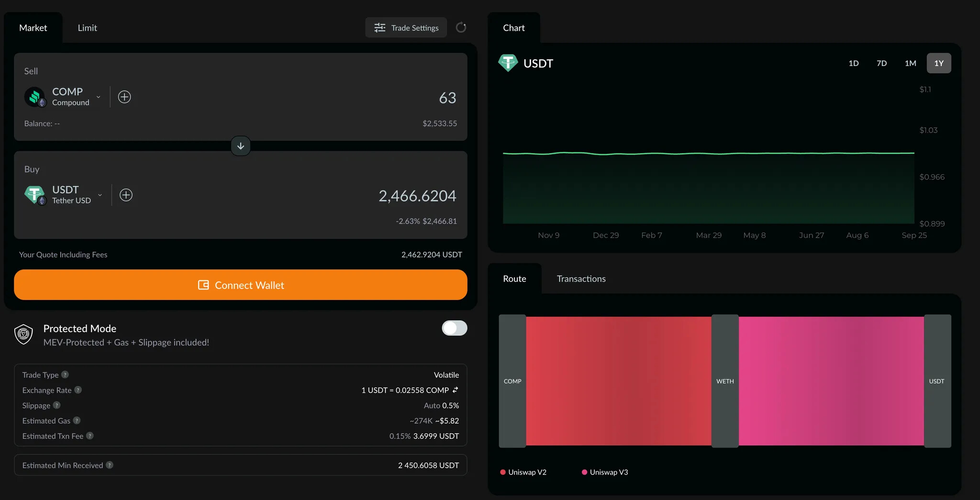Toggle Protected Mode switch
980x500 pixels.
click(x=455, y=328)
